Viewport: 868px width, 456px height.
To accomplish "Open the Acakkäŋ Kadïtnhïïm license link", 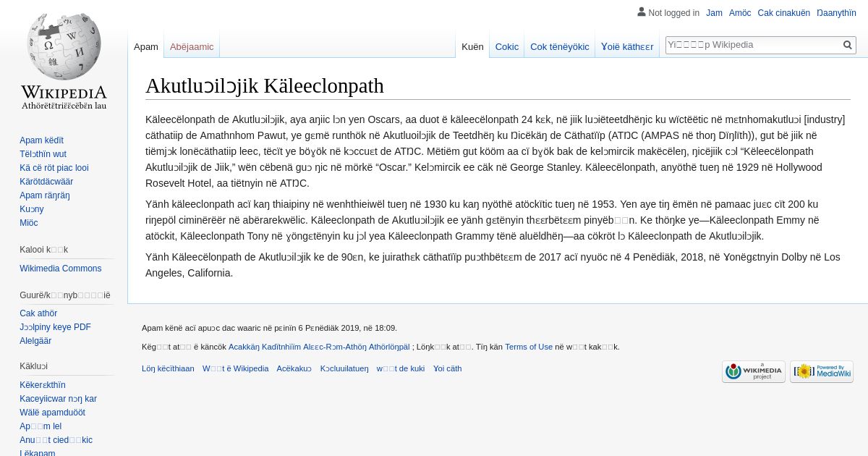I will click(319, 347).
